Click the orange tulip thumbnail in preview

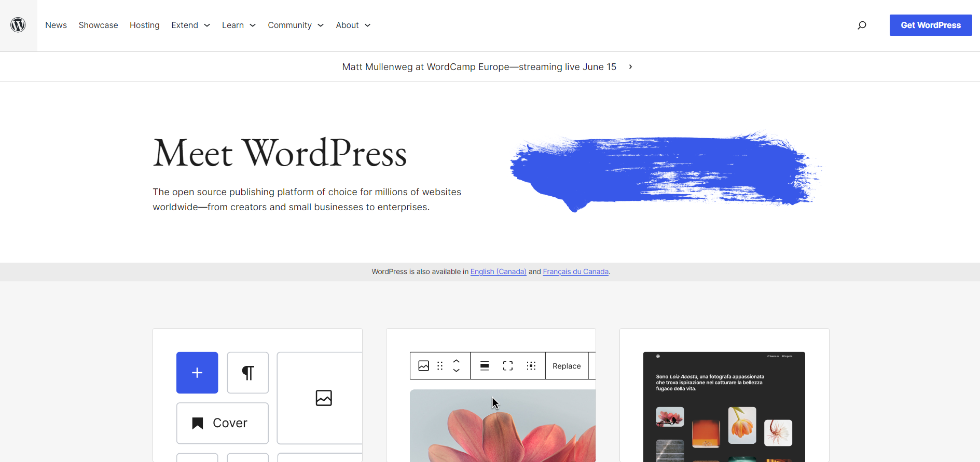pos(742,425)
